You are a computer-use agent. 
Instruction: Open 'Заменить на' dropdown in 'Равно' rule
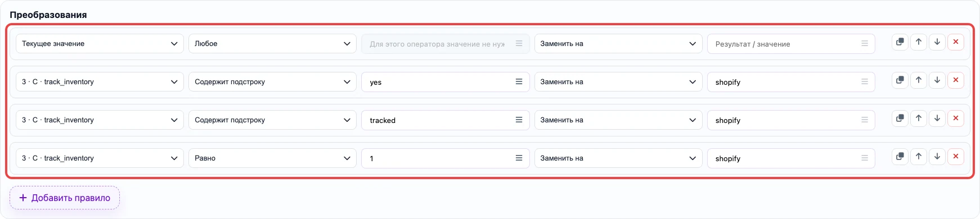pos(618,158)
